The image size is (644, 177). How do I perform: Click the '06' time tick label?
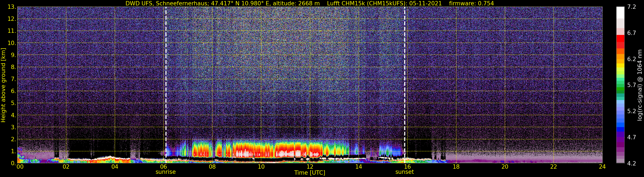pyautogui.click(x=164, y=167)
